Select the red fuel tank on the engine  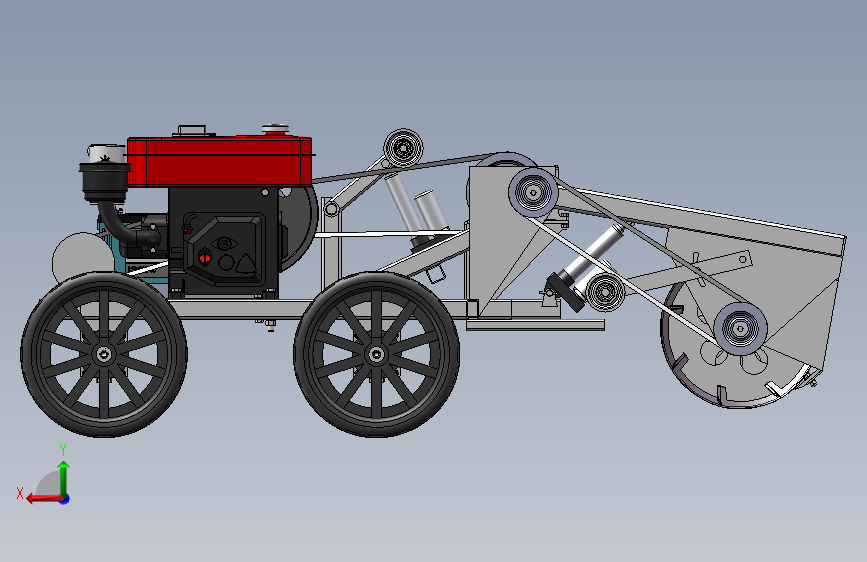[x=220, y=161]
